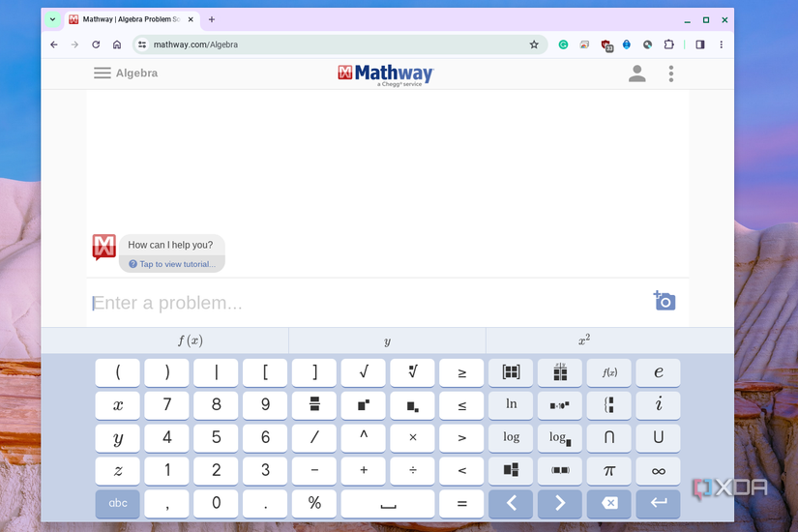
Task: Open Mathway's three-dot options menu
Action: pyautogui.click(x=670, y=74)
